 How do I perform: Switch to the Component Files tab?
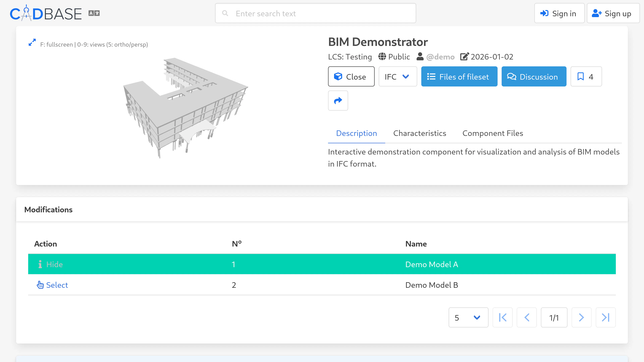pos(493,133)
